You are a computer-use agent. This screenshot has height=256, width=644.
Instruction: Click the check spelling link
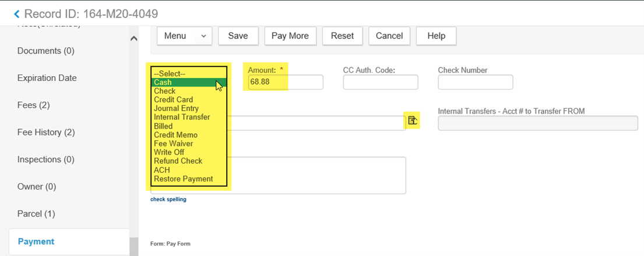click(x=168, y=200)
